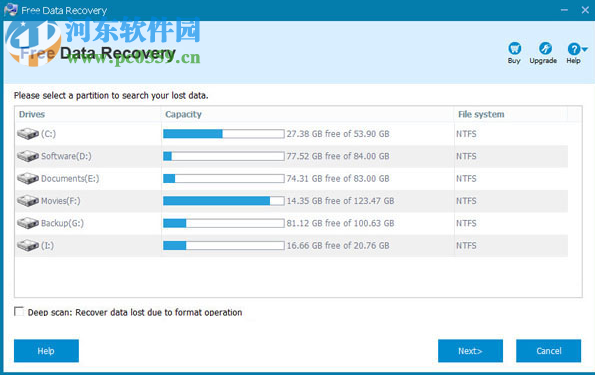This screenshot has height=375, width=595.
Task: Select the Backup(G:) drive icon
Action: pos(28,223)
